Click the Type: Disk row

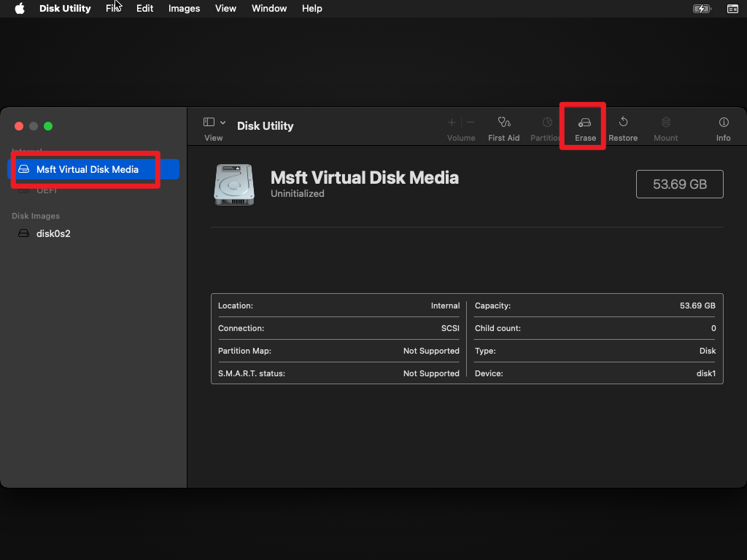click(x=595, y=351)
